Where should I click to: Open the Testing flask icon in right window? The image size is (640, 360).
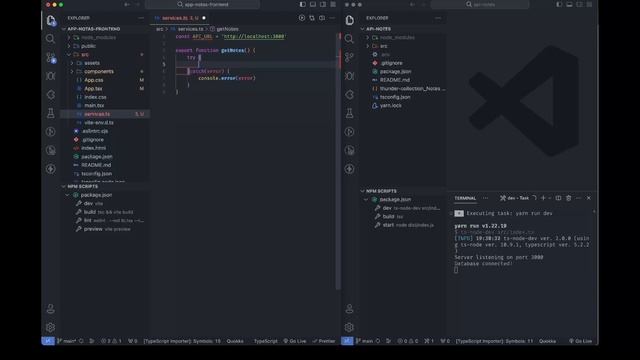click(x=349, y=113)
